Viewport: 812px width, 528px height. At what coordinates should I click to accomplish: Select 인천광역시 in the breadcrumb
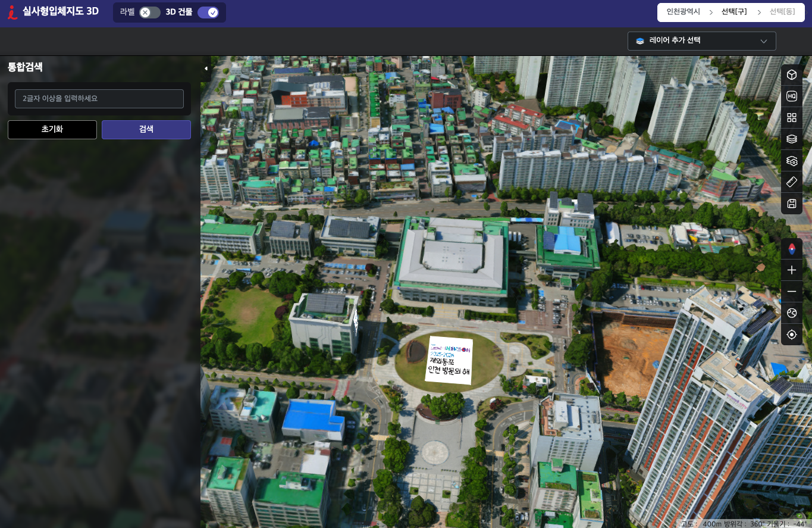(683, 12)
